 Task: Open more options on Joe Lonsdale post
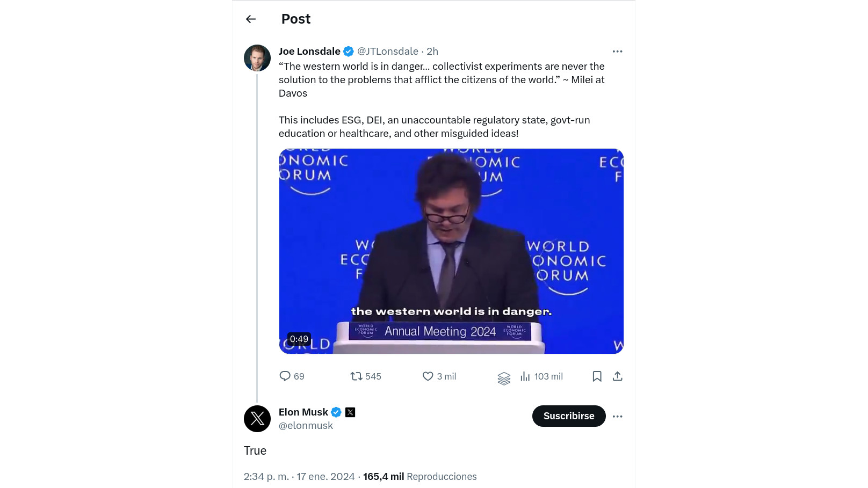(x=618, y=52)
